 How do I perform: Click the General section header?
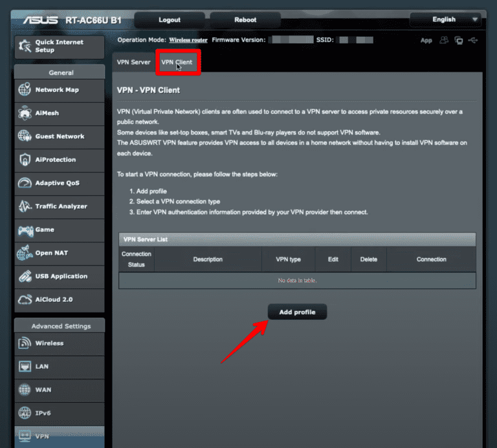[61, 73]
